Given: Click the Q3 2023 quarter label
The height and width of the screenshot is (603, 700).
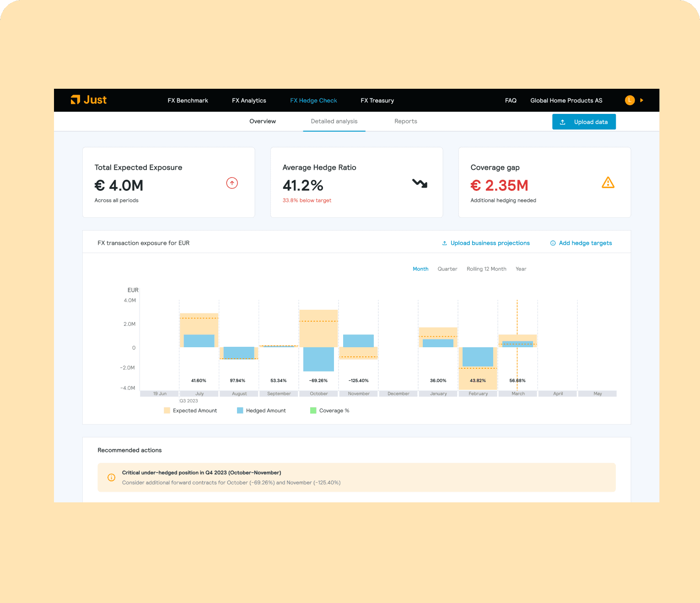Looking at the screenshot, I should [x=189, y=401].
